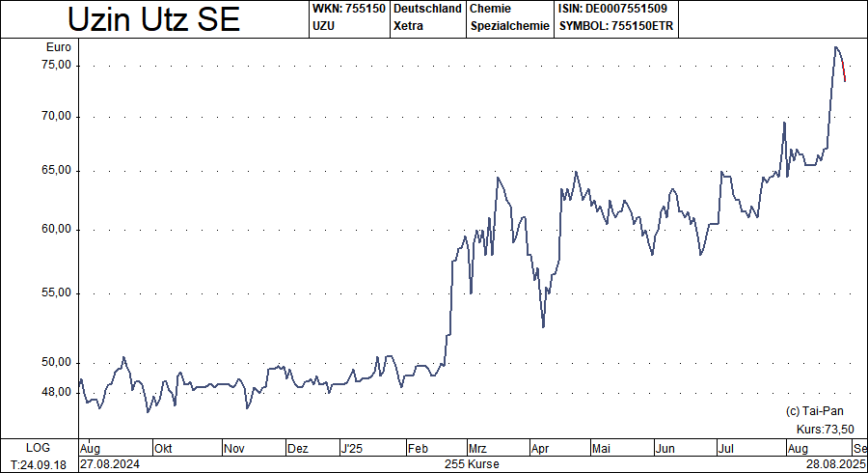Select the 48,00 price axis label
The image size is (868, 473).
(57, 393)
